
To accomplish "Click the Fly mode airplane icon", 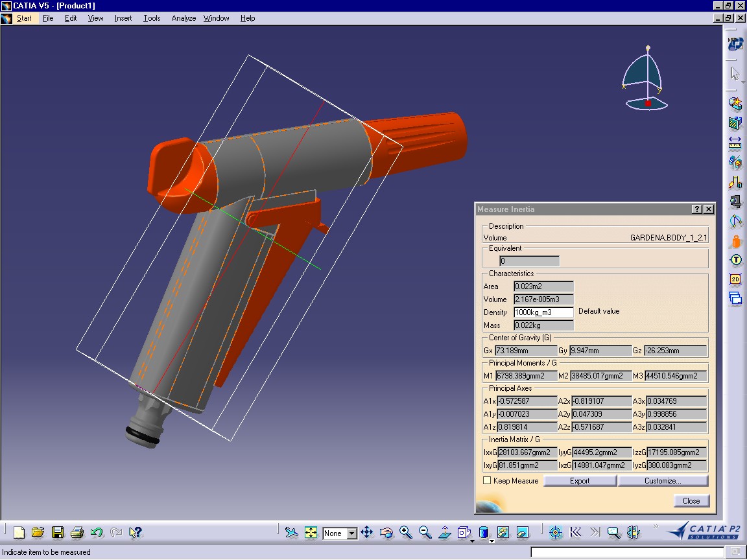I will coord(291,533).
